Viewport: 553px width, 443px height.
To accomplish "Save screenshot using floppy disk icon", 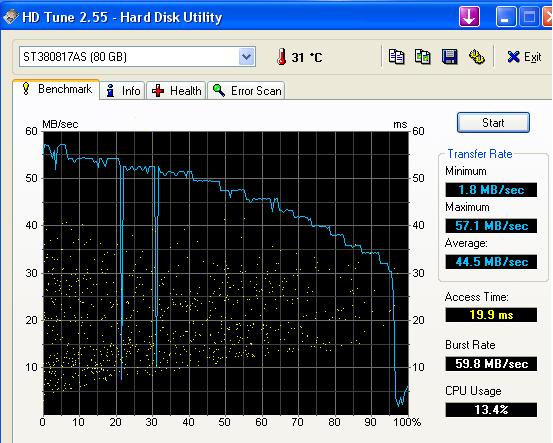I will pyautogui.click(x=449, y=57).
